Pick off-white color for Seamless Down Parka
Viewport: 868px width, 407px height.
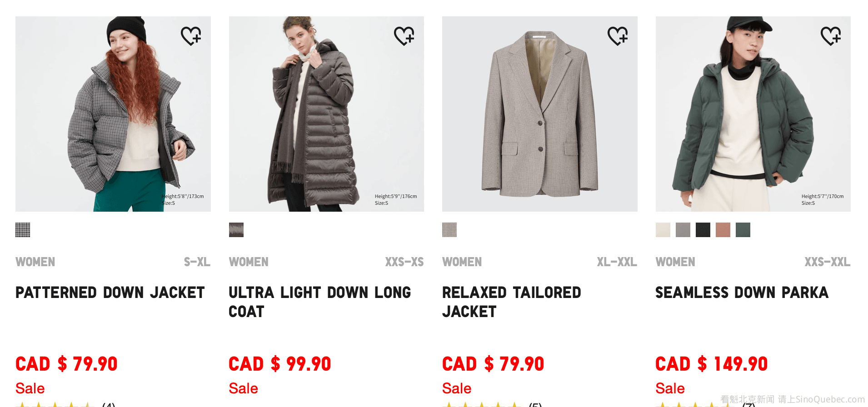pyautogui.click(x=663, y=230)
